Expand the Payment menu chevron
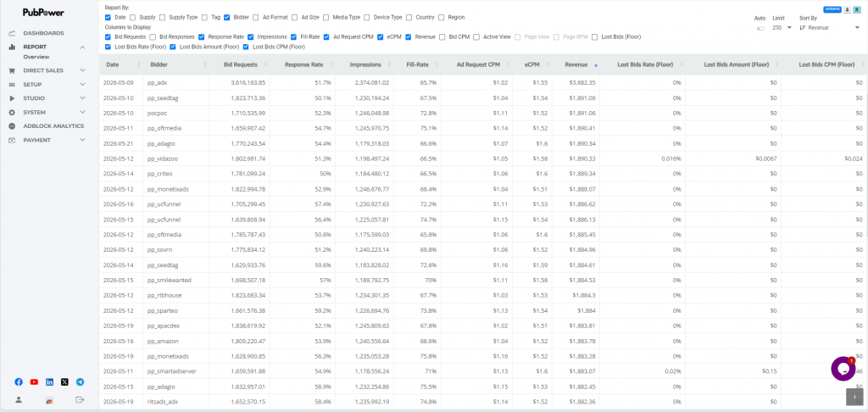Image resolution: width=868 pixels, height=412 pixels. (82, 140)
